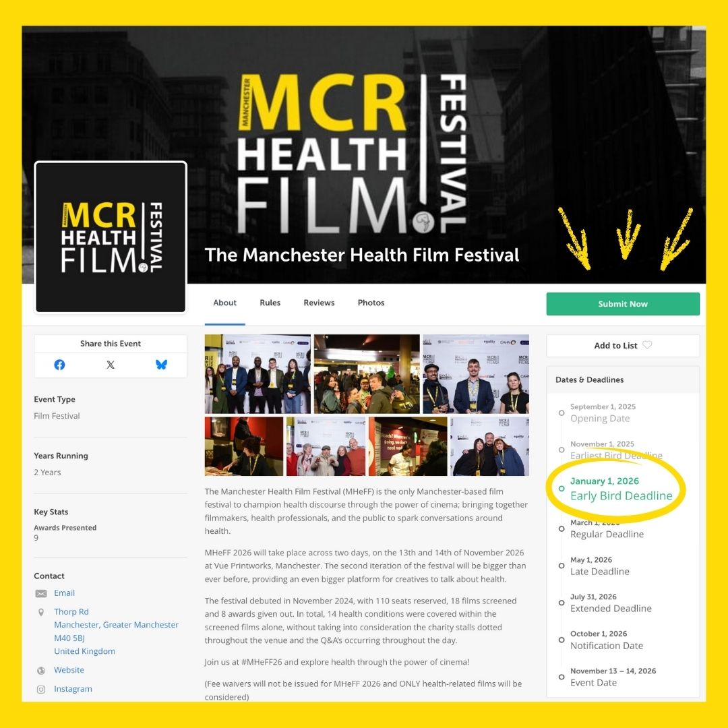The height and width of the screenshot is (728, 728).
Task: Open the About tab
Action: click(x=224, y=303)
